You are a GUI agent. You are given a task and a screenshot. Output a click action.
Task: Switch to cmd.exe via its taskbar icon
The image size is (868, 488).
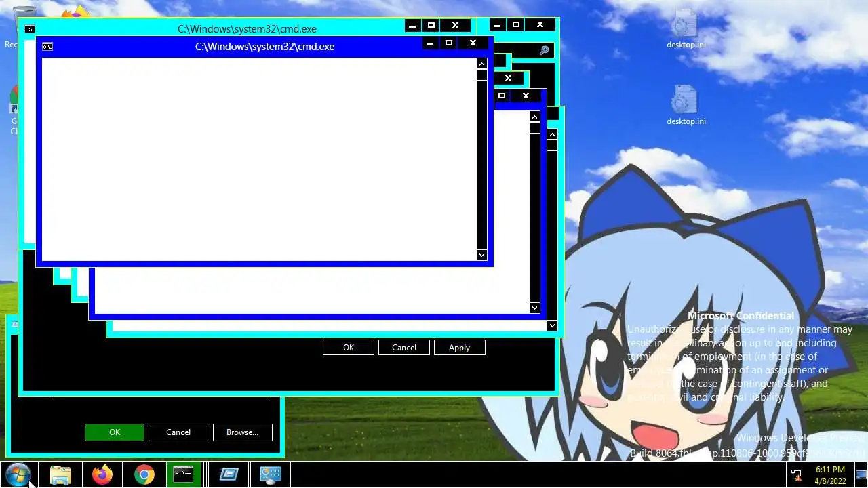click(x=183, y=474)
